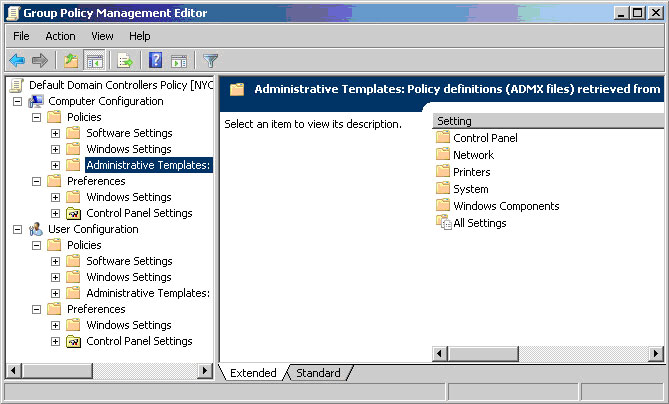Select Windows Settings under Computer Preferences
The width and height of the screenshot is (669, 404).
tap(129, 197)
